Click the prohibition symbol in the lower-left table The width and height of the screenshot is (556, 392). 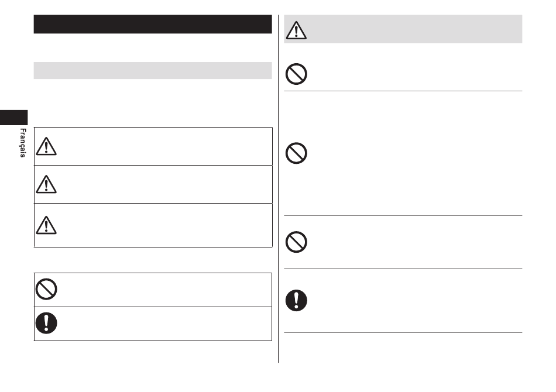[x=46, y=289]
